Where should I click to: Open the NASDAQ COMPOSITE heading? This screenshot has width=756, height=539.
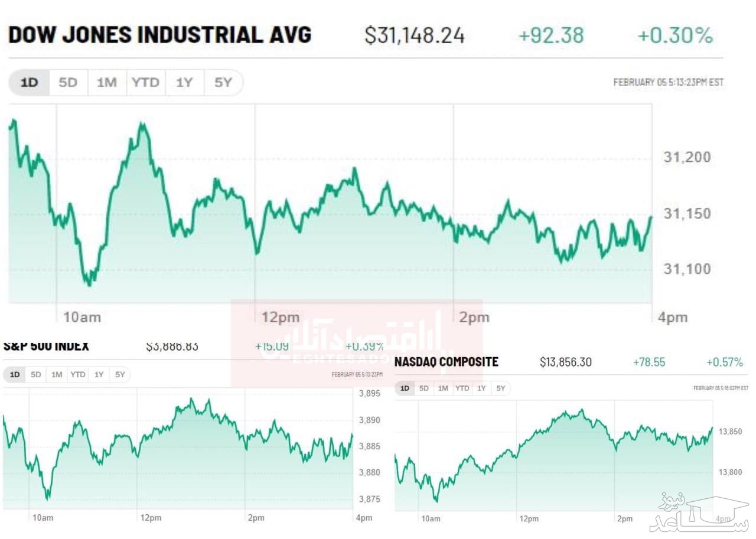[x=447, y=362]
